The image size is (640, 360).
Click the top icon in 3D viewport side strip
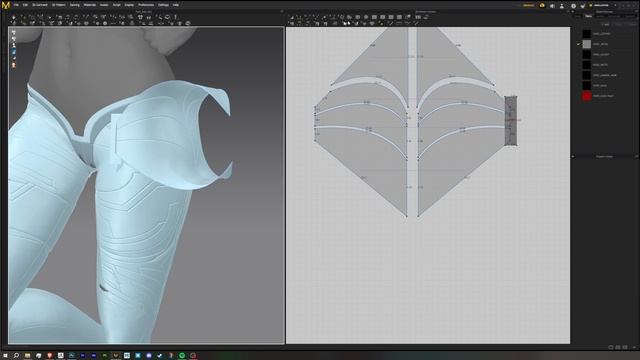click(13, 32)
